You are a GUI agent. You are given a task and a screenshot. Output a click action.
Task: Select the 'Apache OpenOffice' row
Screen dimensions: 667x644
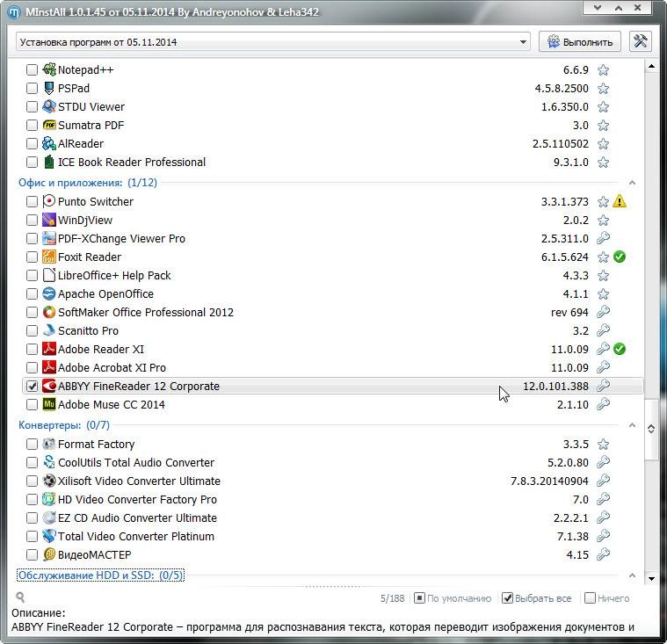pyautogui.click(x=333, y=294)
